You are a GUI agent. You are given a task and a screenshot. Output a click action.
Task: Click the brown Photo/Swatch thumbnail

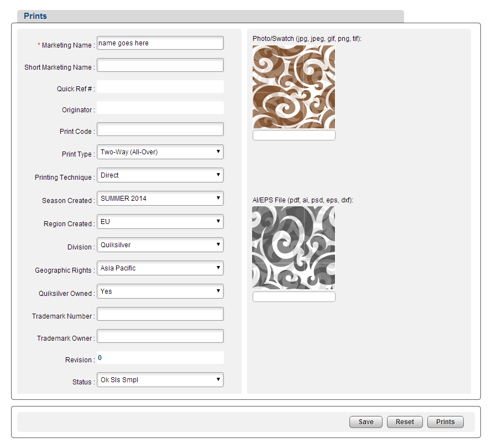click(x=294, y=87)
